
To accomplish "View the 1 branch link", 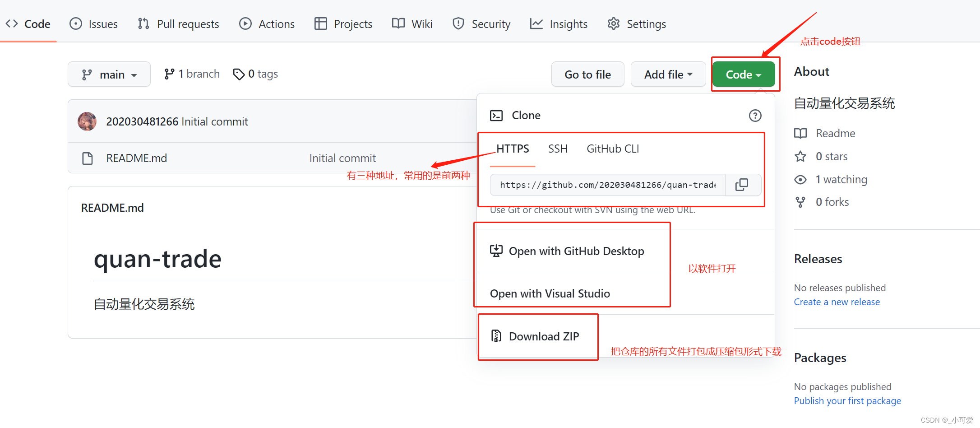I will coord(192,74).
